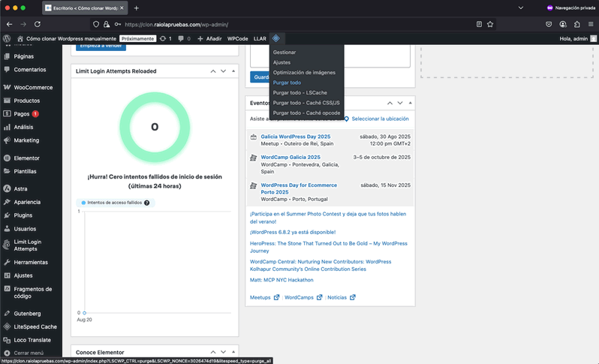Open a new browser tab with plus
Image resolution: width=599 pixels, height=364 pixels.
click(137, 8)
